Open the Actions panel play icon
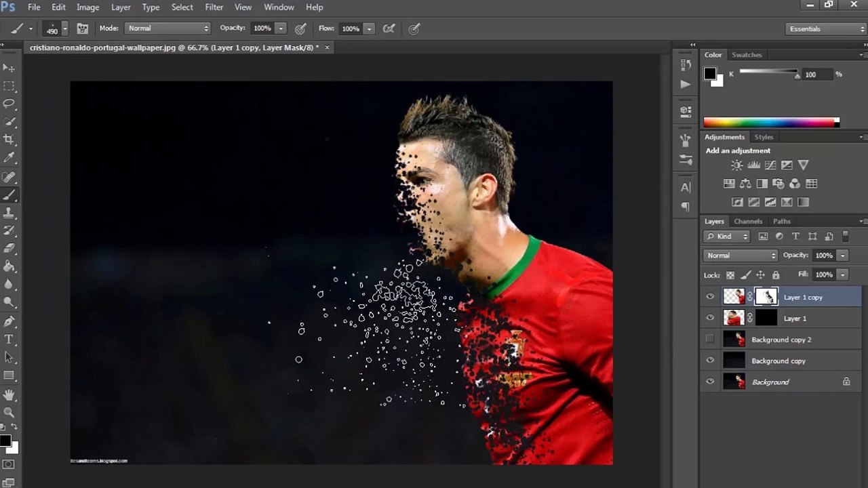 coord(686,84)
